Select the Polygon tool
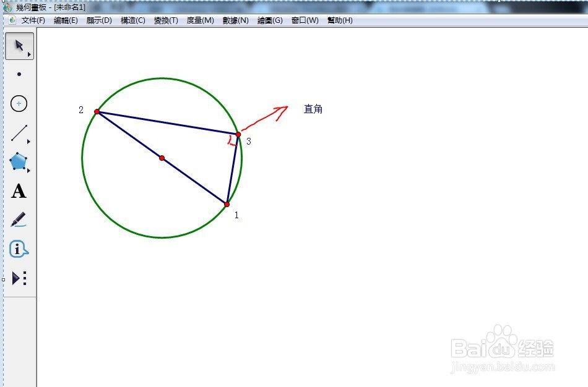588x387 pixels. point(19,161)
